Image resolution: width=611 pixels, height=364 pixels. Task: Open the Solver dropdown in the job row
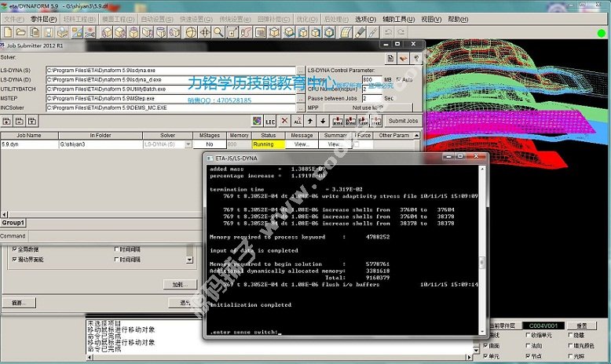(188, 144)
